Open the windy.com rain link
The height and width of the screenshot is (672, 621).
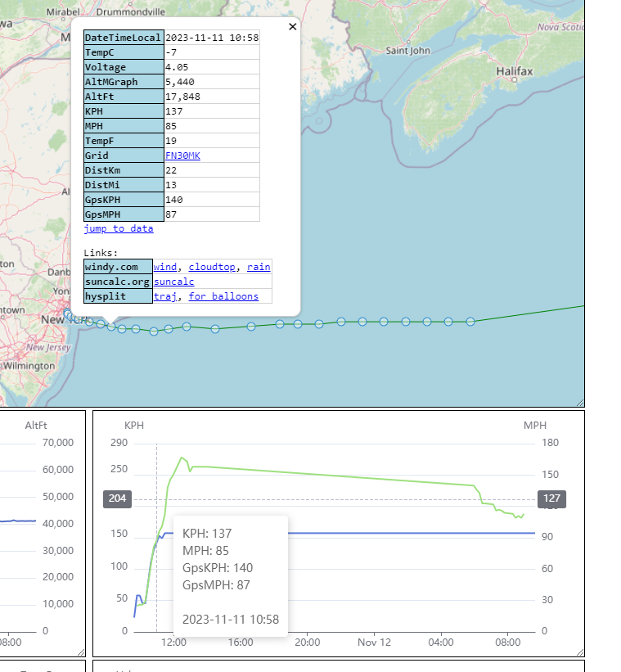pyautogui.click(x=259, y=267)
